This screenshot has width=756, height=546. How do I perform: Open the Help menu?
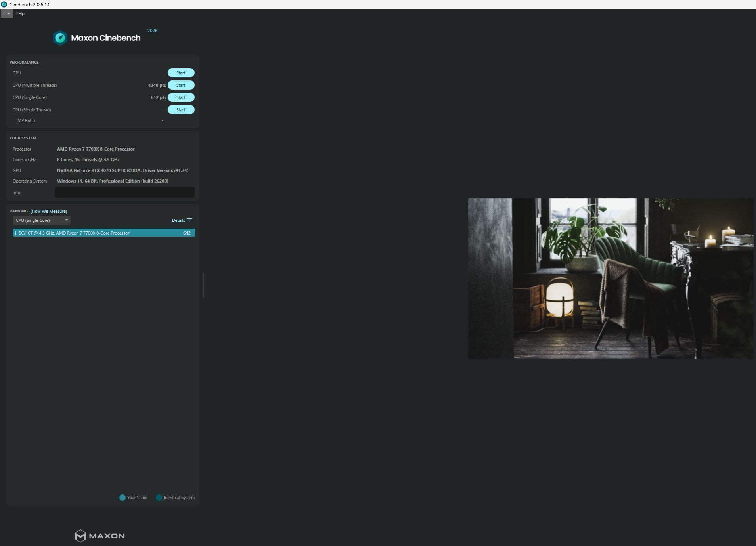20,13
